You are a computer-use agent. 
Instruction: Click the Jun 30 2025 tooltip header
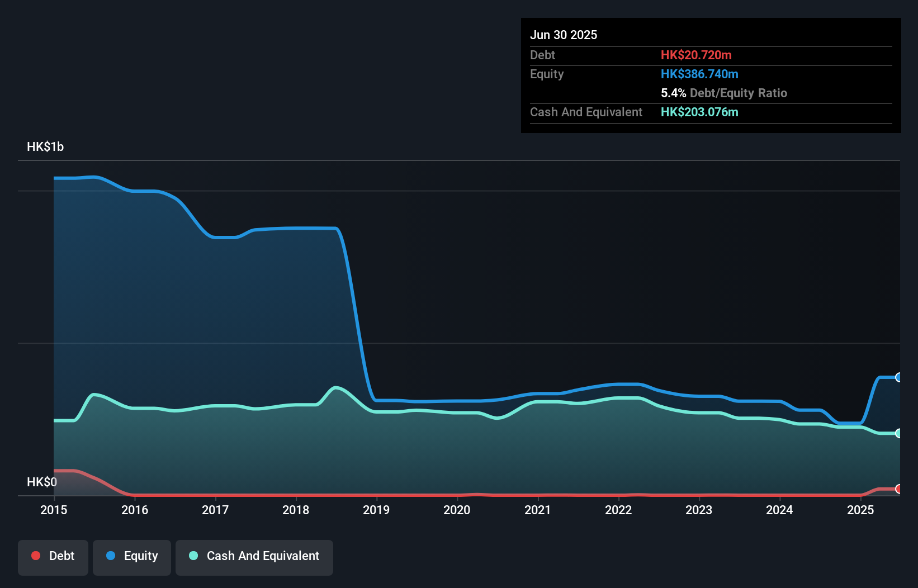[564, 35]
